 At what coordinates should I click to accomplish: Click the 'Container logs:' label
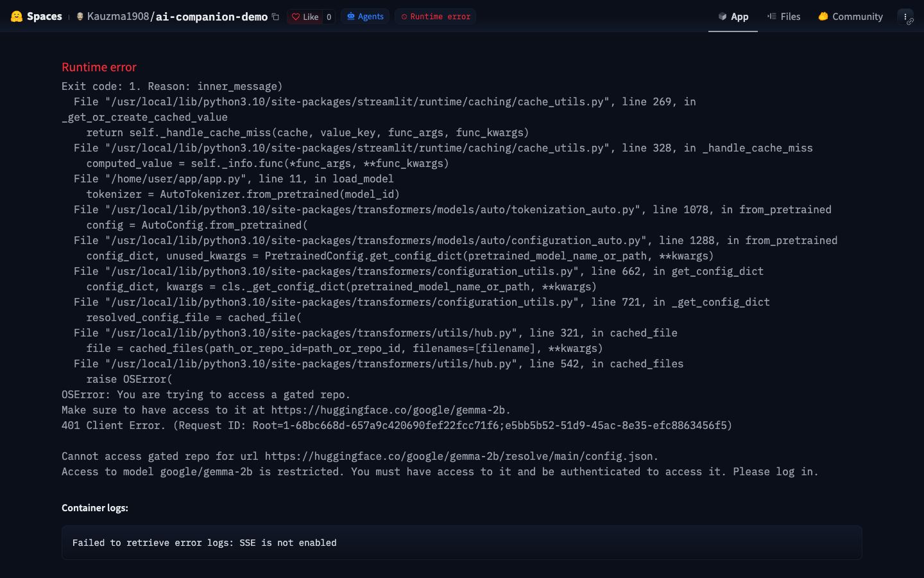point(95,508)
